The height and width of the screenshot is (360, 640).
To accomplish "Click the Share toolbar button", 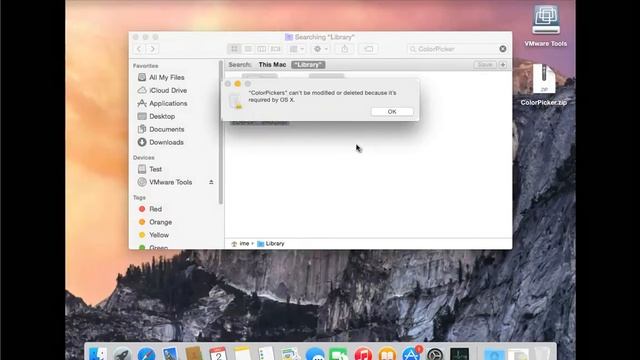I will [344, 49].
